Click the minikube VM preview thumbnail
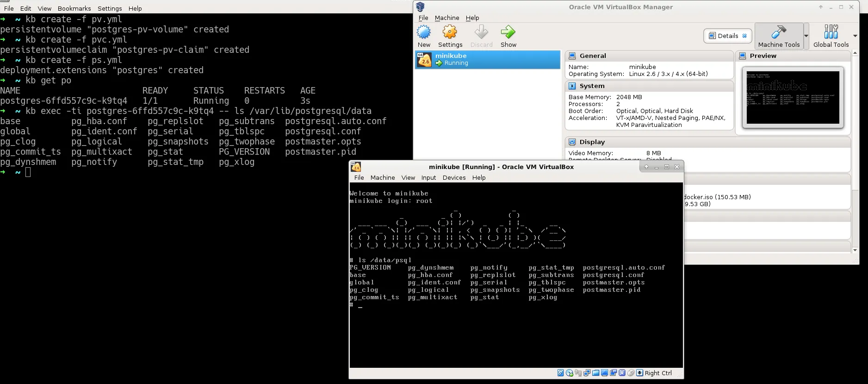868x384 pixels. [x=793, y=97]
